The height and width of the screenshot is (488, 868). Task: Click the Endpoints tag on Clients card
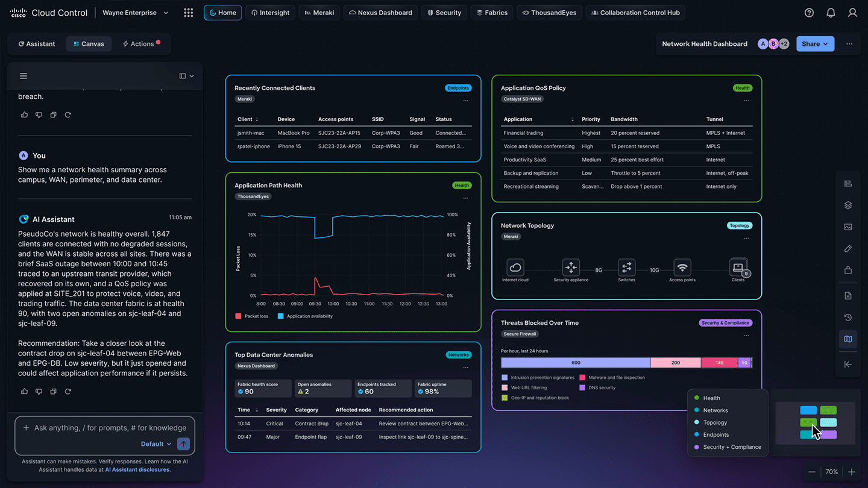click(458, 88)
